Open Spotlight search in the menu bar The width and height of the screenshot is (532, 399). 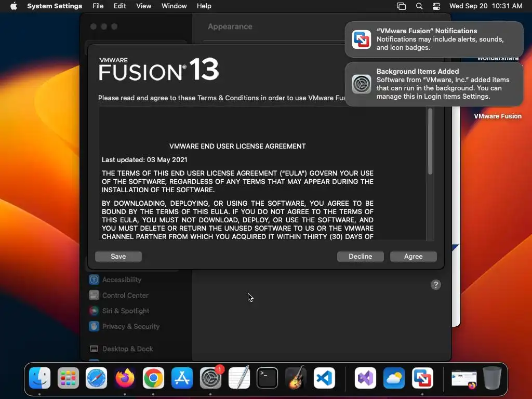coord(419,6)
